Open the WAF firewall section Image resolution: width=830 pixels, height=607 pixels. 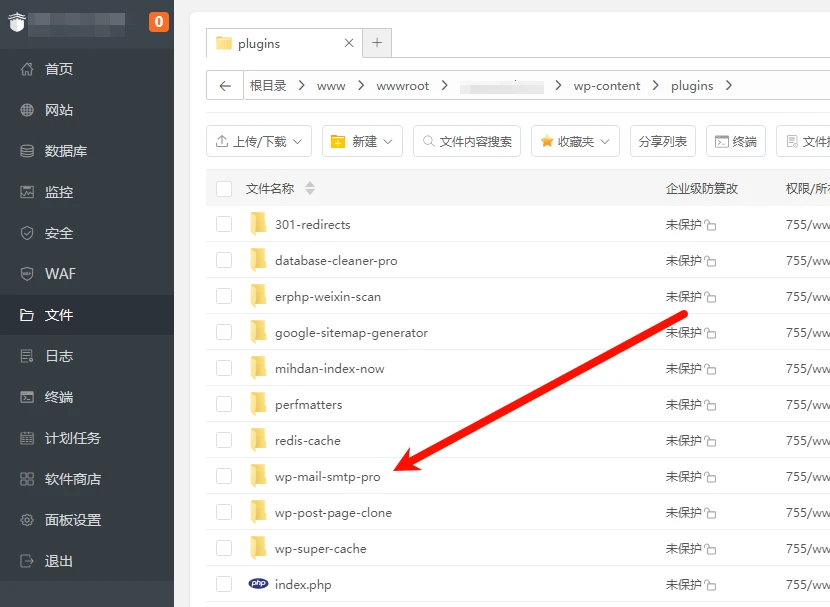(x=58, y=273)
